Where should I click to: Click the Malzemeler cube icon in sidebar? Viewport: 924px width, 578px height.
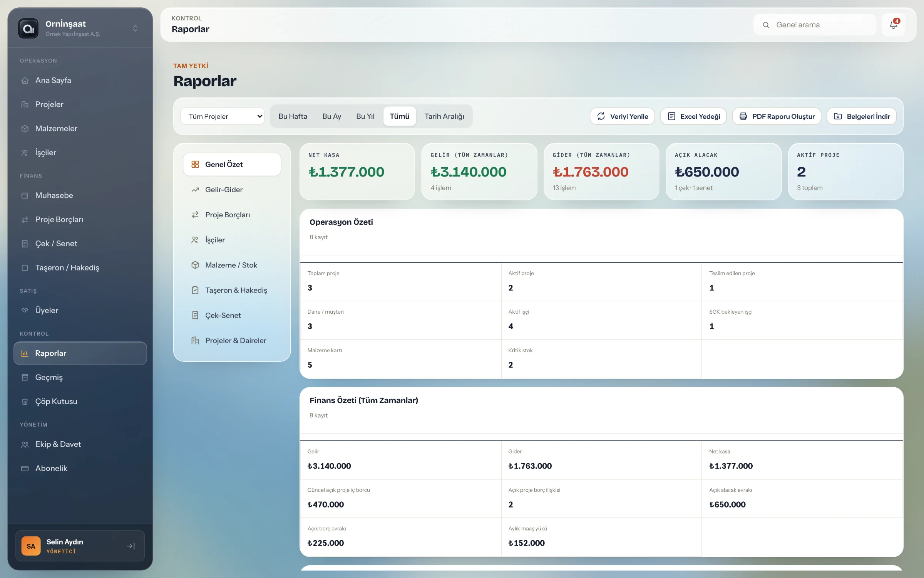pyautogui.click(x=25, y=129)
